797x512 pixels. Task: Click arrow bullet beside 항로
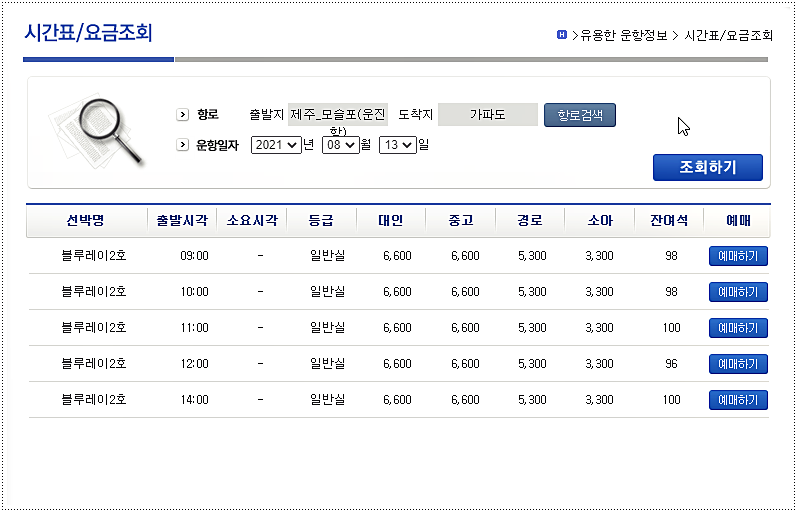pyautogui.click(x=182, y=115)
